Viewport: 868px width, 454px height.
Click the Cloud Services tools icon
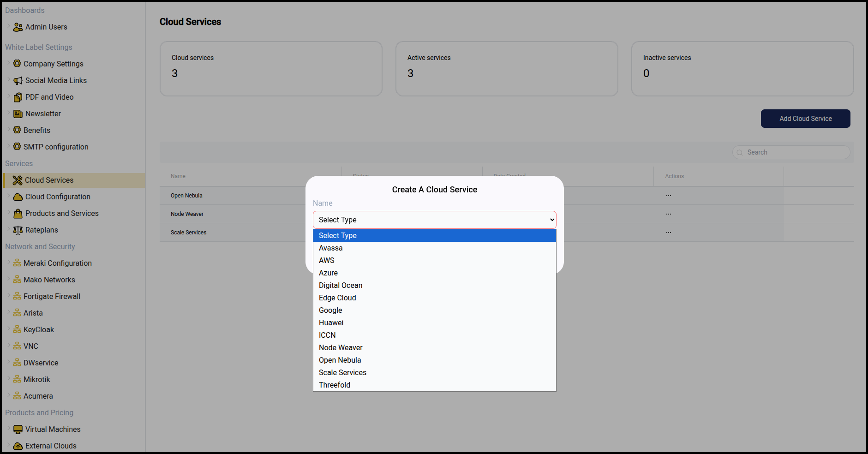click(x=18, y=180)
